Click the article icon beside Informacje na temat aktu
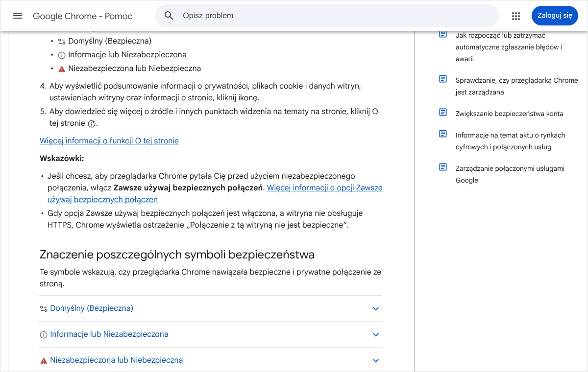The image size is (588, 372). pos(443,134)
